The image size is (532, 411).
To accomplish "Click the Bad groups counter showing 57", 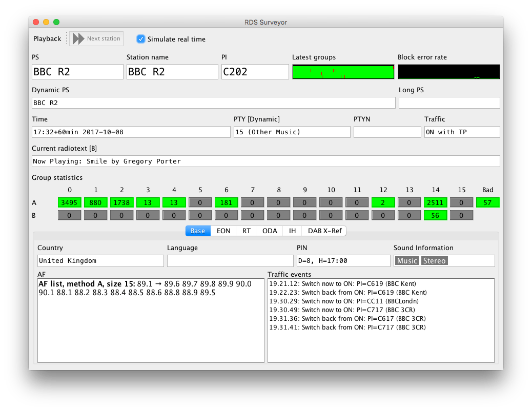I will point(487,202).
